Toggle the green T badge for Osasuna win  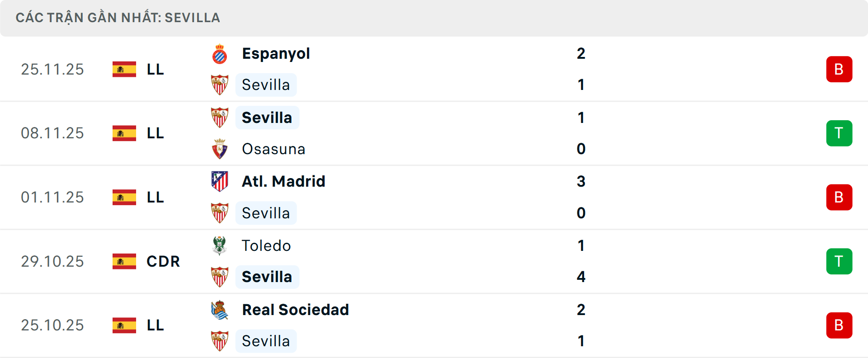[839, 133]
